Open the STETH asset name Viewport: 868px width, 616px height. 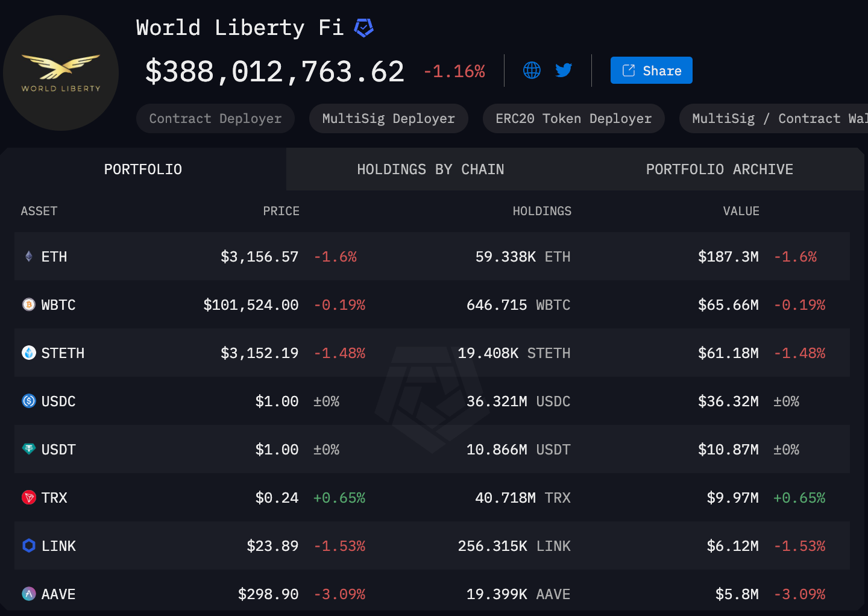[x=63, y=353]
